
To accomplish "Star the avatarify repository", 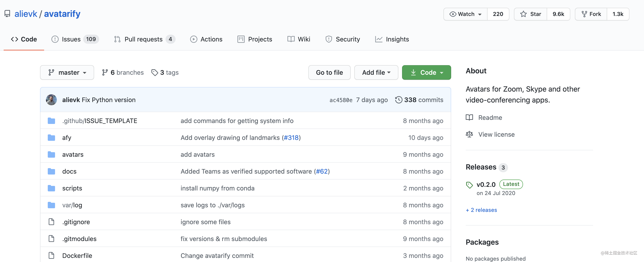I will [x=530, y=14].
